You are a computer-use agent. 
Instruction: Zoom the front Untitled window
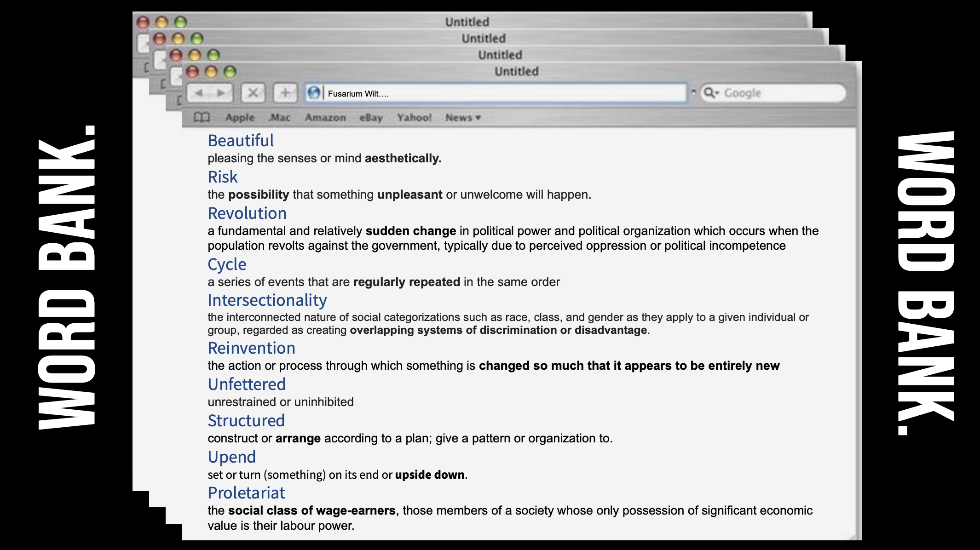click(x=230, y=72)
